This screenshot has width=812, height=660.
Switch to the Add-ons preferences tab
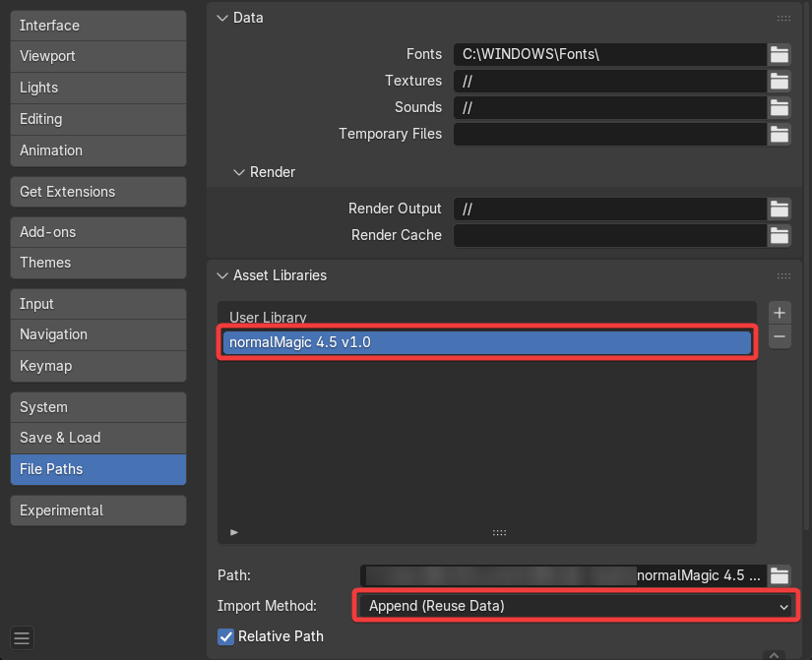pos(97,232)
